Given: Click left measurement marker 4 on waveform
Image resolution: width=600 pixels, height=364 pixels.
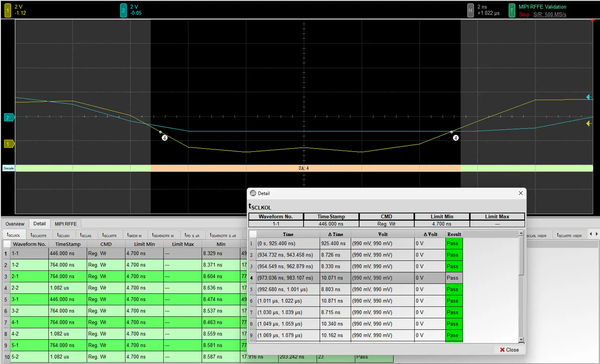Looking at the screenshot, I should click(164, 138).
